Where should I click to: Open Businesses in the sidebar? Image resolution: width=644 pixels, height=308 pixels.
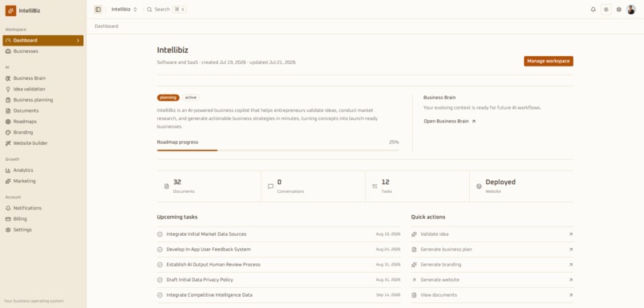click(x=43, y=51)
